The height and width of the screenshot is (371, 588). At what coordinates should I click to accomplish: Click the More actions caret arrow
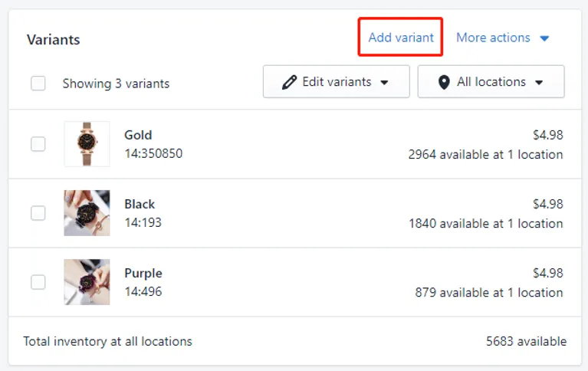tap(544, 38)
